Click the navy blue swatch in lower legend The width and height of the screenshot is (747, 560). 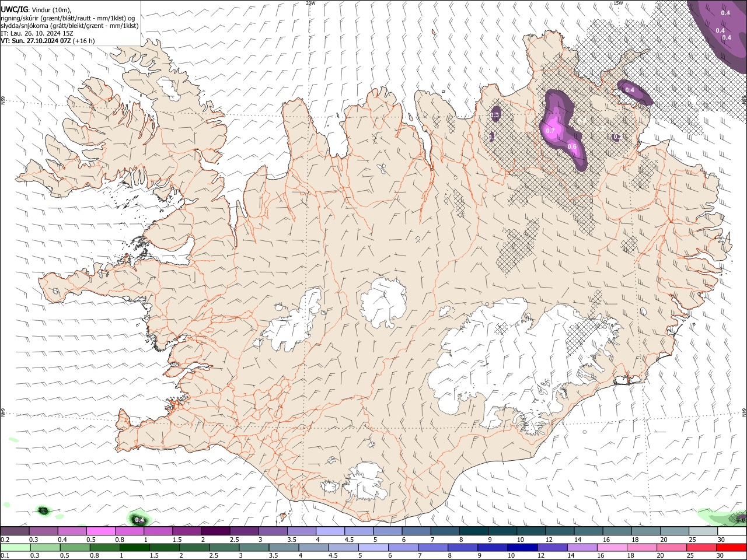[521, 547]
